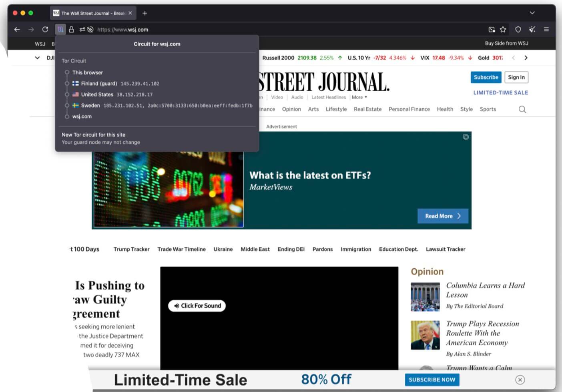
Task: Open the security level shield icon
Action: pos(518,29)
